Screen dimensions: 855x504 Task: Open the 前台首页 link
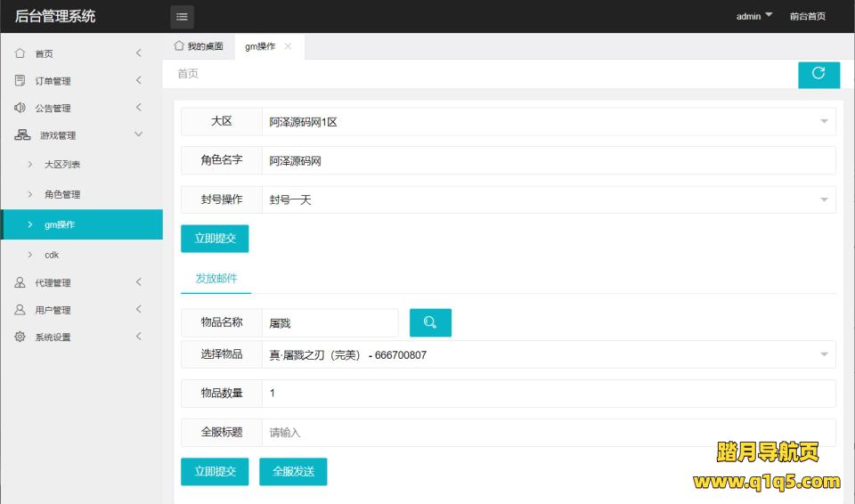coord(807,16)
